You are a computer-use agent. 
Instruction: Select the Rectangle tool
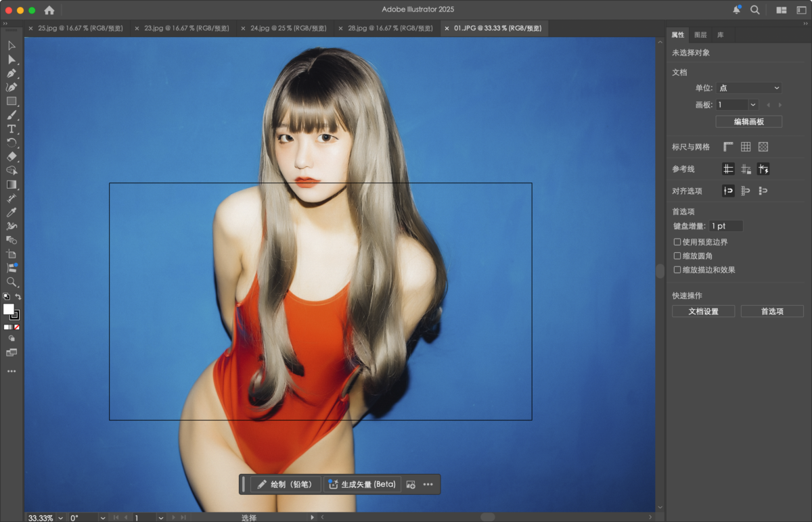(x=12, y=101)
